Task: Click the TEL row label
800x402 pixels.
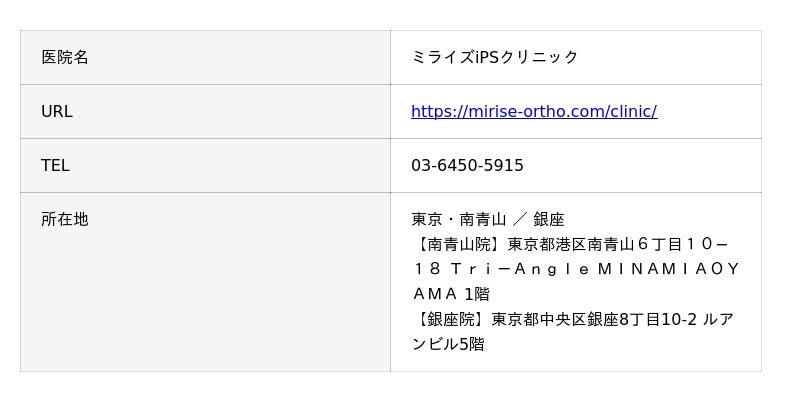Action: (55, 166)
